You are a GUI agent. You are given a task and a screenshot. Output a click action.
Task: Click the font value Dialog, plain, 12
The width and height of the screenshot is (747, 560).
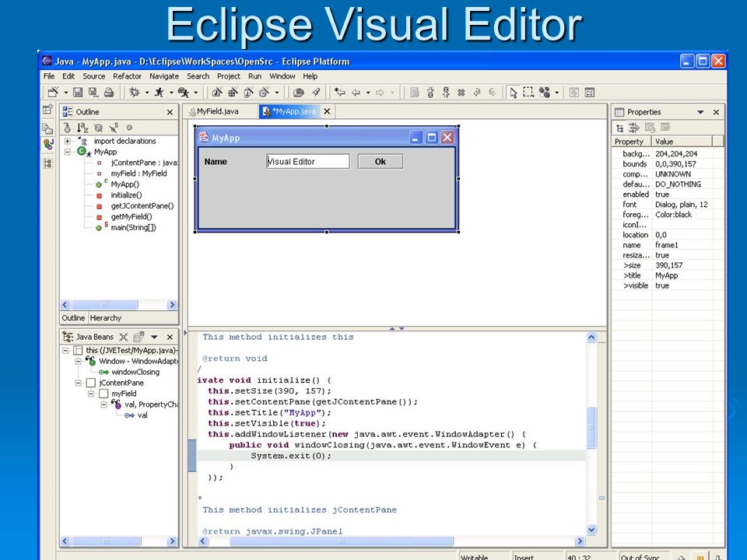[x=682, y=205]
